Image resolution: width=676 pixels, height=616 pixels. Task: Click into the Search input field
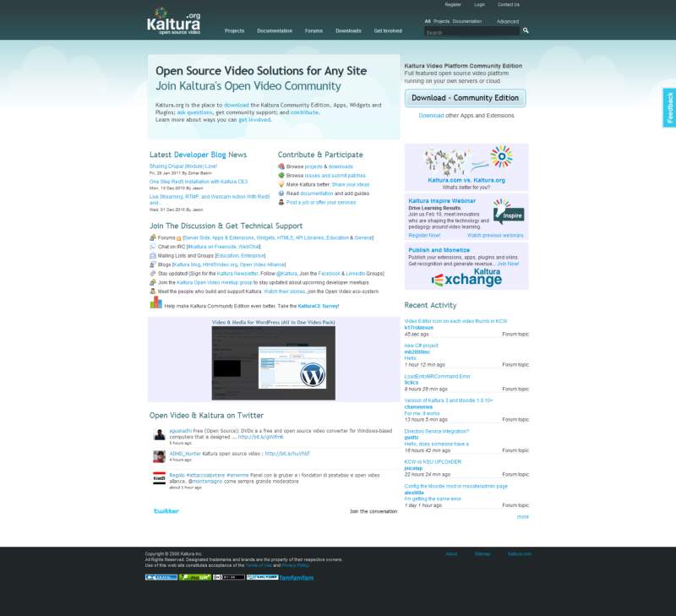point(472,32)
